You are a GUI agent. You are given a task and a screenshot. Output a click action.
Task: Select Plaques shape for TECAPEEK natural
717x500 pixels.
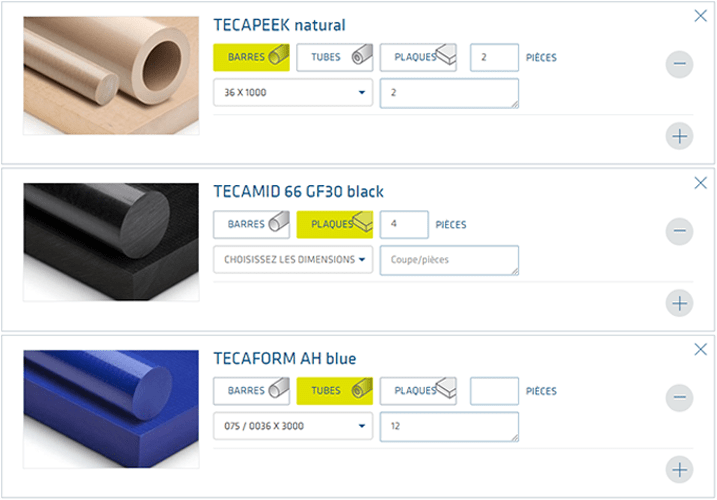pyautogui.click(x=418, y=57)
